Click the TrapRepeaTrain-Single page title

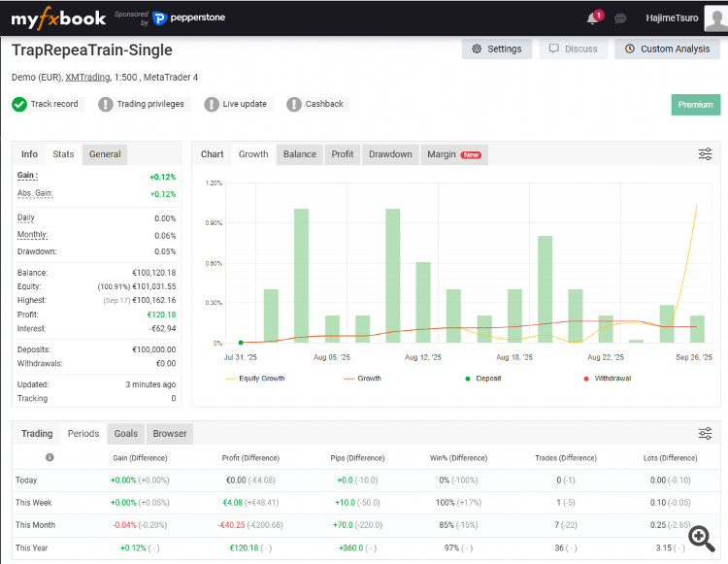tap(92, 50)
